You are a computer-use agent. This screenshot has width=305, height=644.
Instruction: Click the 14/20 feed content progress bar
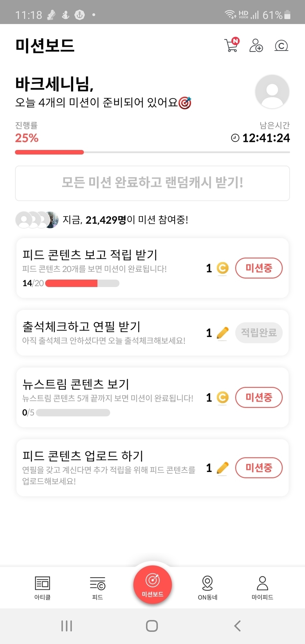[x=82, y=283]
